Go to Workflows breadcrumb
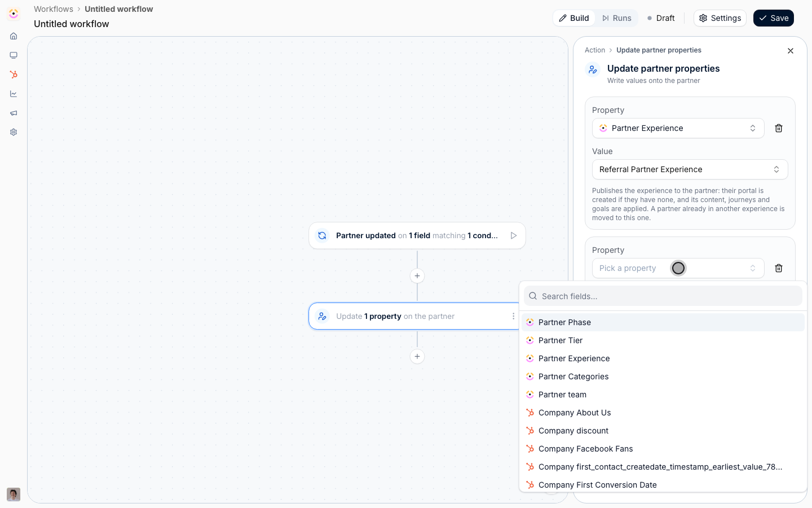The width and height of the screenshot is (812, 508). [54, 9]
